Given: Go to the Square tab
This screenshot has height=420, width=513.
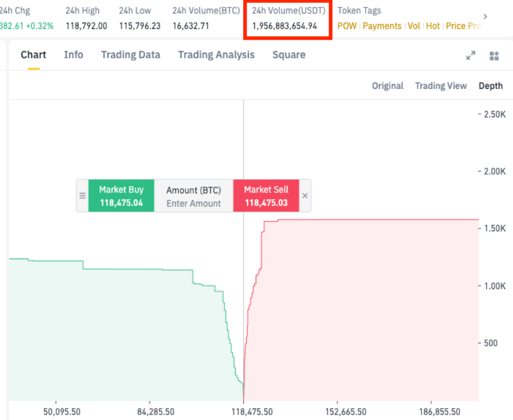Looking at the screenshot, I should tap(289, 55).
